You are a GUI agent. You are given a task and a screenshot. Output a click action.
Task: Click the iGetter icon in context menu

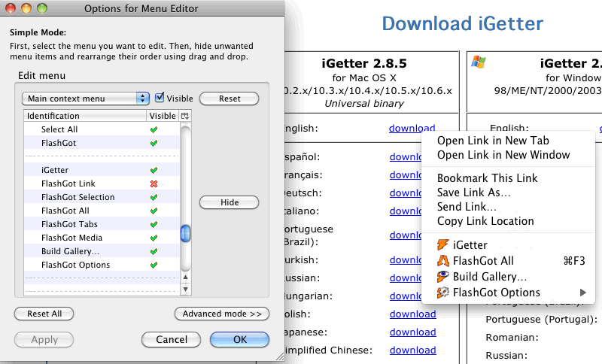[x=442, y=244]
